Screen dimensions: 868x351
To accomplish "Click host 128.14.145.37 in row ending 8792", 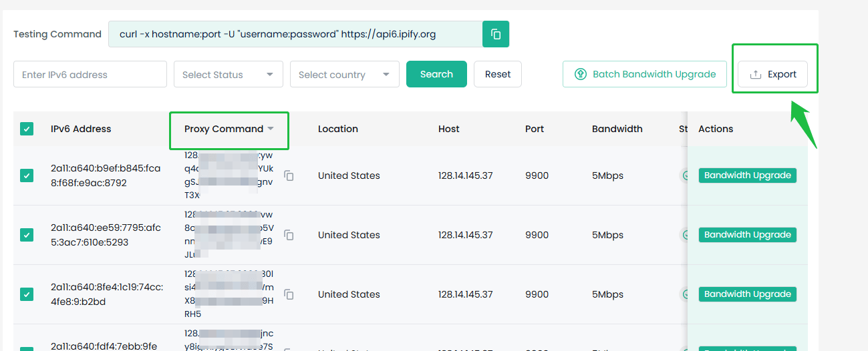I will point(466,175).
